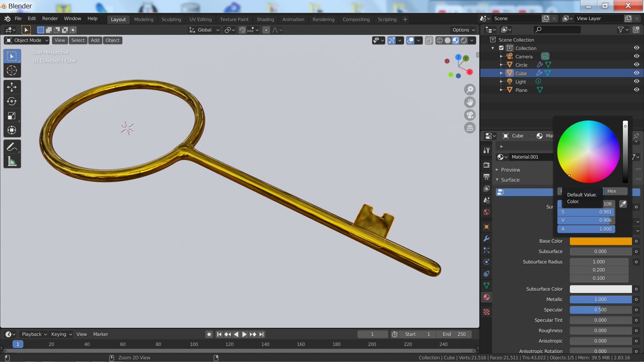
Task: Activate the Cursor tool
Action: coord(12,71)
